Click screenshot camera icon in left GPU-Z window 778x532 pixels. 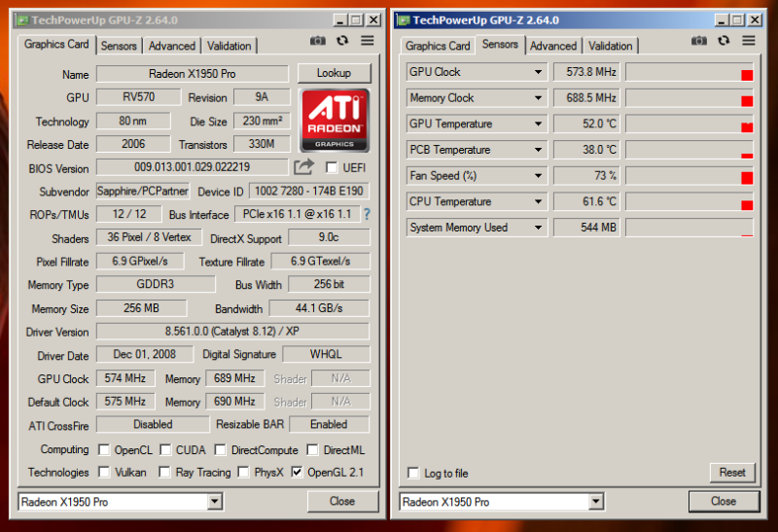point(318,41)
